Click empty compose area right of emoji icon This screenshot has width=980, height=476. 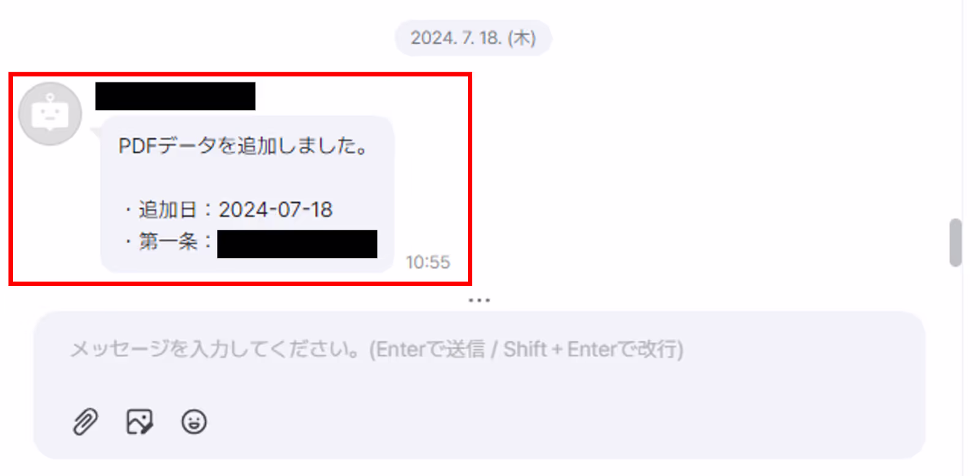pyautogui.click(x=551, y=421)
